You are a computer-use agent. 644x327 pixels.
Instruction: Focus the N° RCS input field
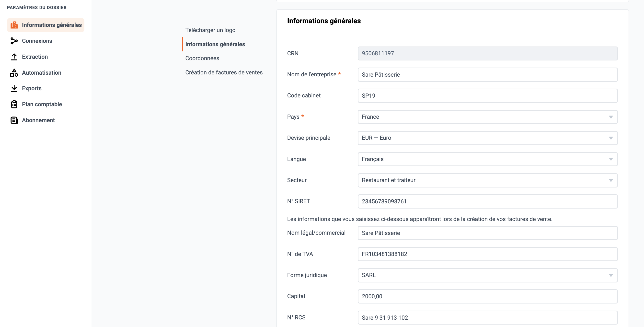[487, 318]
